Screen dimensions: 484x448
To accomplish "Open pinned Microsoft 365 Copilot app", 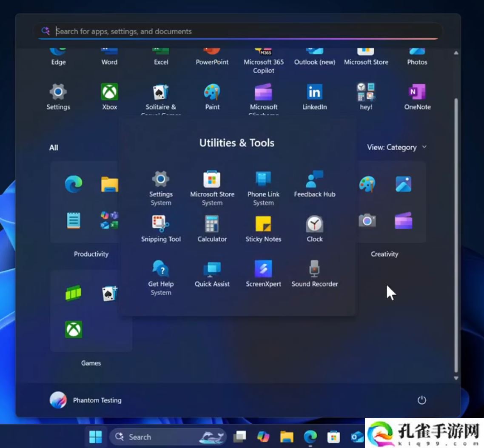I will tap(263, 61).
